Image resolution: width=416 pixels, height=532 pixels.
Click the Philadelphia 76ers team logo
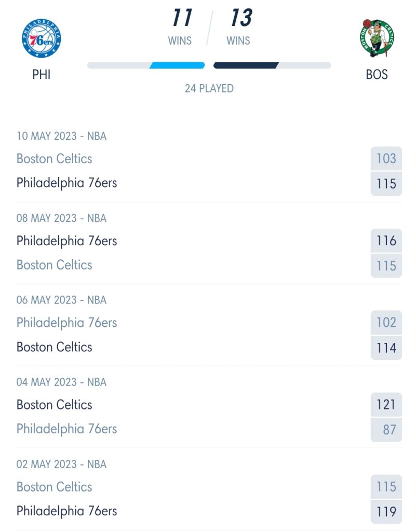click(42, 38)
